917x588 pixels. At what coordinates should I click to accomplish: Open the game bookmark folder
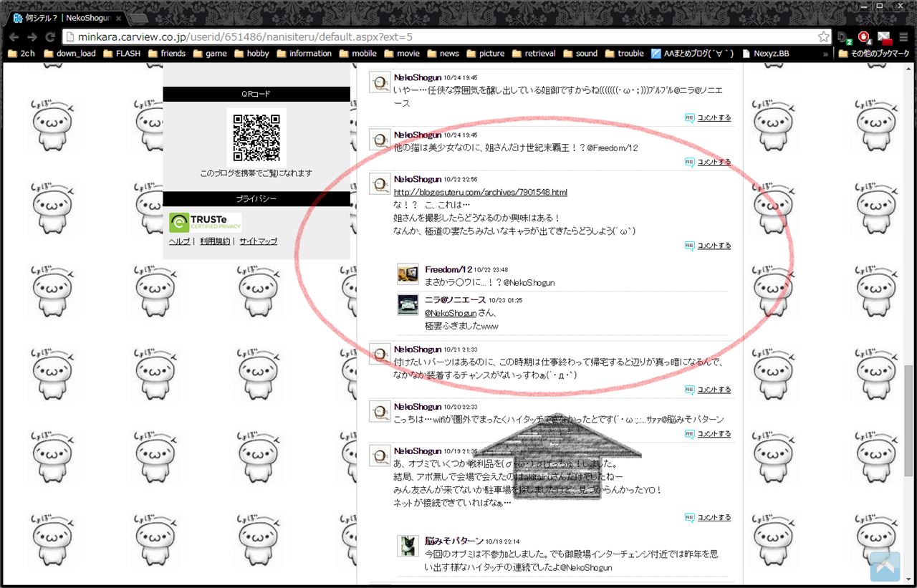click(x=209, y=53)
